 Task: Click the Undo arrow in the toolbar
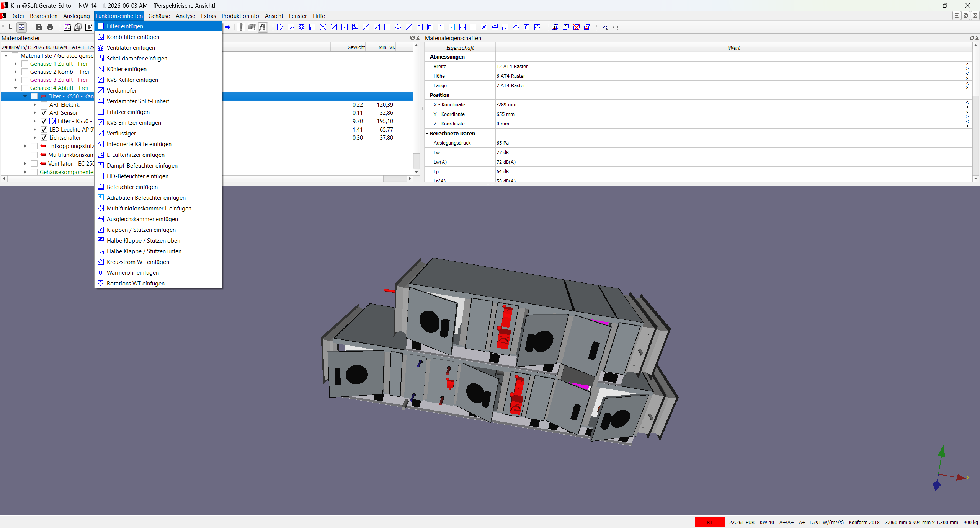[605, 28]
